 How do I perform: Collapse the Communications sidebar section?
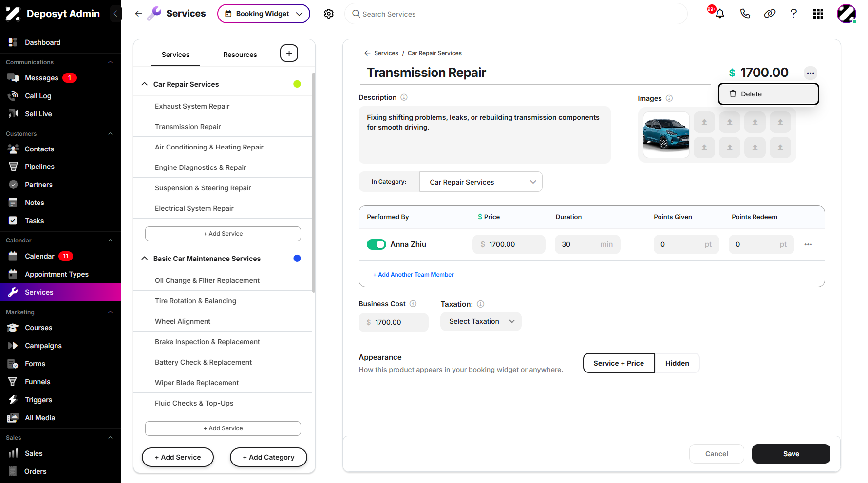110,62
